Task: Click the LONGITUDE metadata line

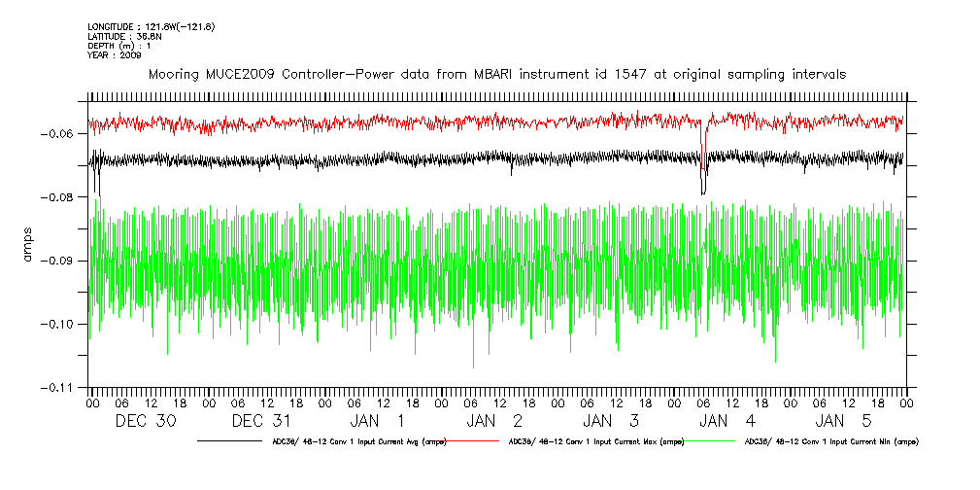Action: [138, 26]
